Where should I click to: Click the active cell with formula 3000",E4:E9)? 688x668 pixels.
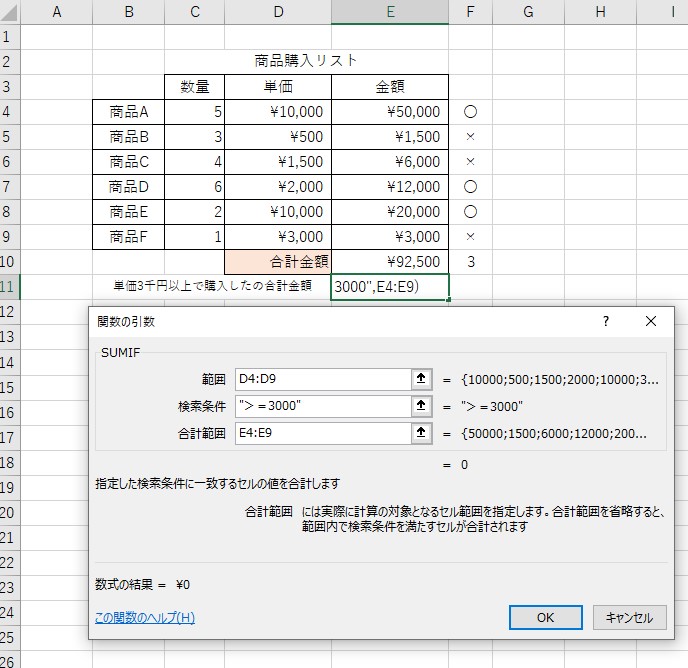[390, 286]
